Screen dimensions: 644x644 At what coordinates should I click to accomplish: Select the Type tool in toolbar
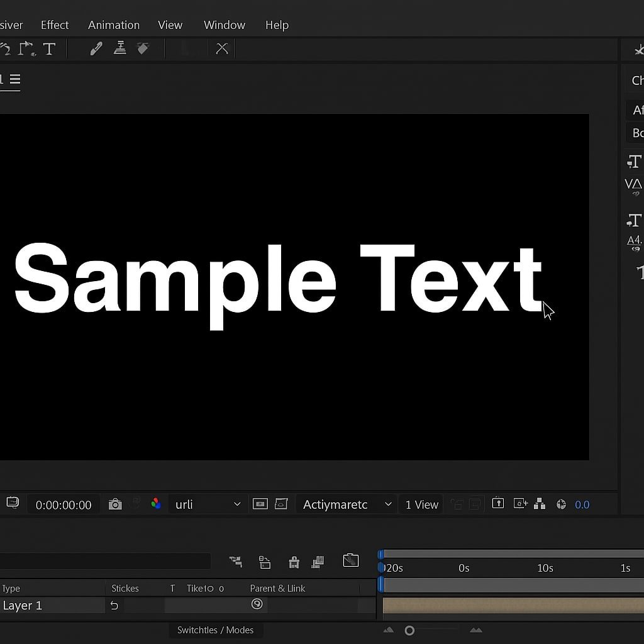(49, 49)
